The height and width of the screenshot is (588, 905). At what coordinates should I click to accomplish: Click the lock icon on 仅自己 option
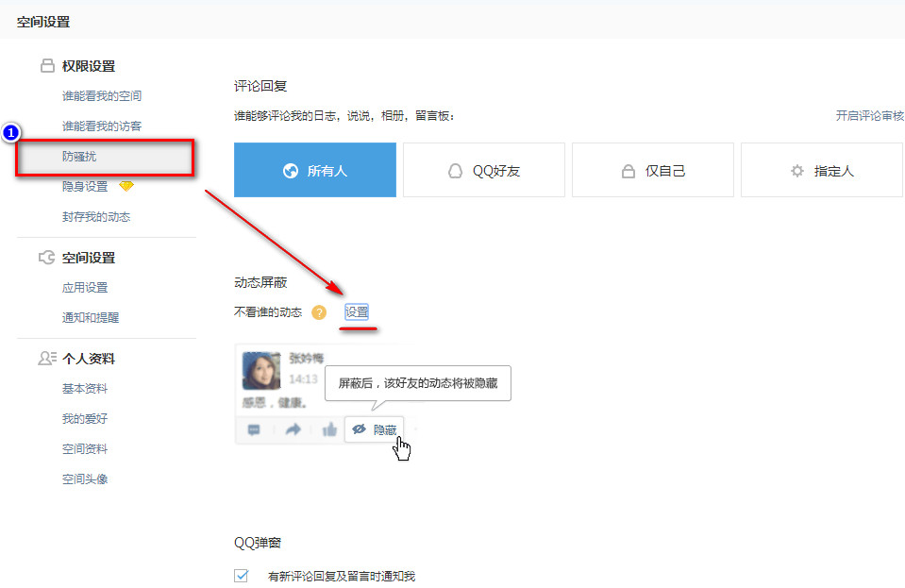pyautogui.click(x=628, y=171)
